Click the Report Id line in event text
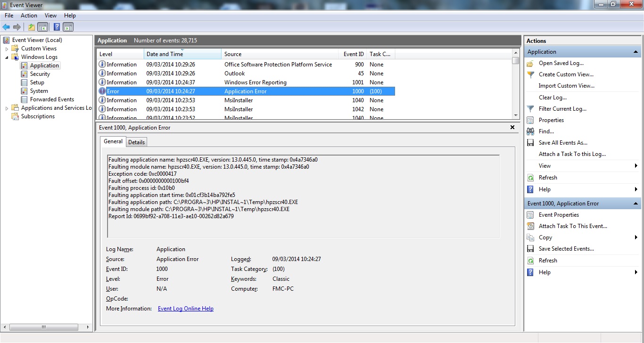644x343 pixels. coord(171,216)
